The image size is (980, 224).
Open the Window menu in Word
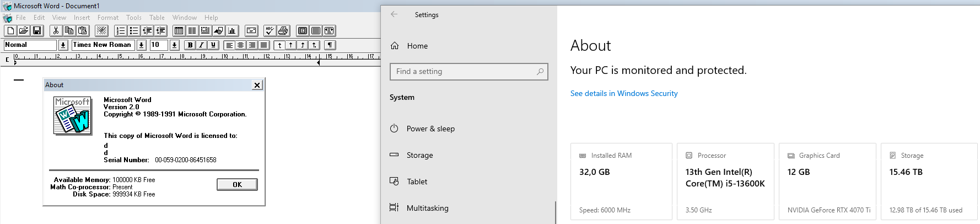(x=185, y=18)
